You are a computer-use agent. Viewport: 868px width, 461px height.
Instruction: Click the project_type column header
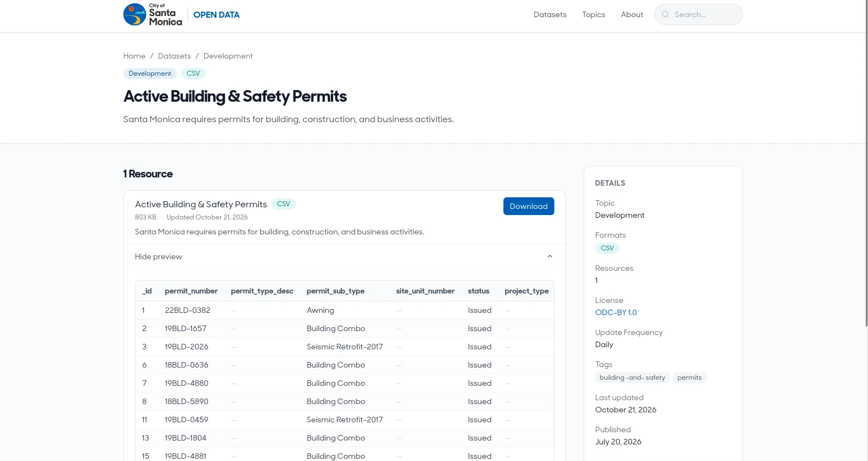click(x=527, y=291)
